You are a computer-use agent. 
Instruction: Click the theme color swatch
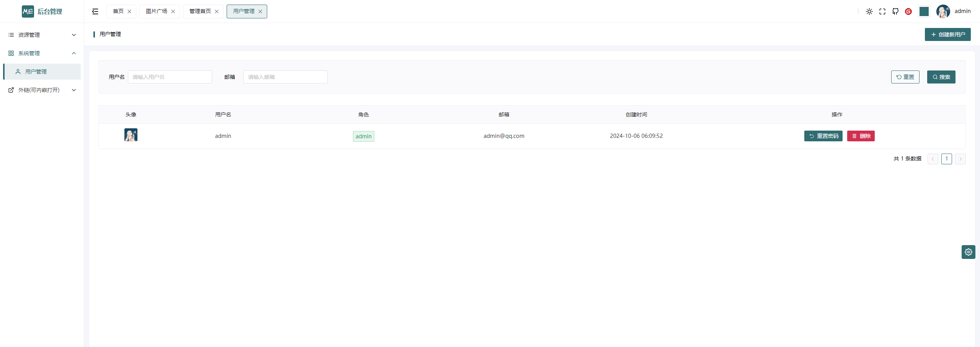924,11
